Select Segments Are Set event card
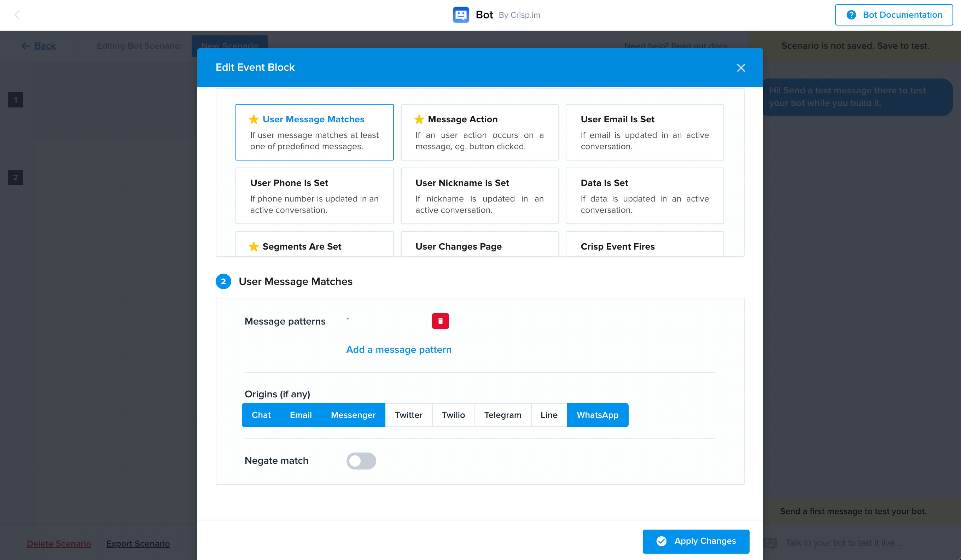The image size is (961, 560). (314, 244)
